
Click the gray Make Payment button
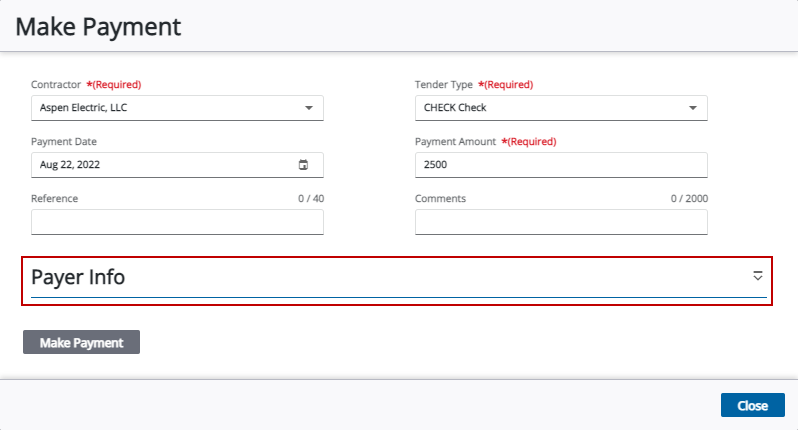tap(81, 342)
